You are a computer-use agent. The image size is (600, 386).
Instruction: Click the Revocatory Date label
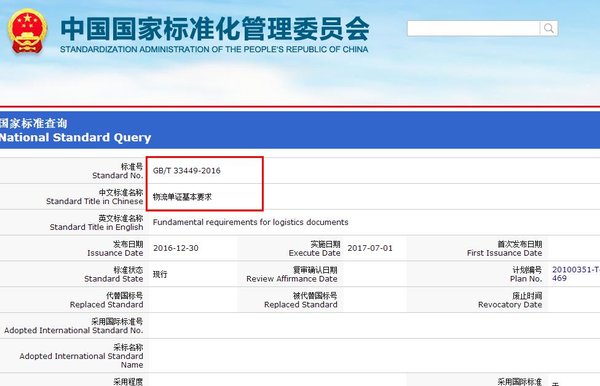[x=510, y=300]
